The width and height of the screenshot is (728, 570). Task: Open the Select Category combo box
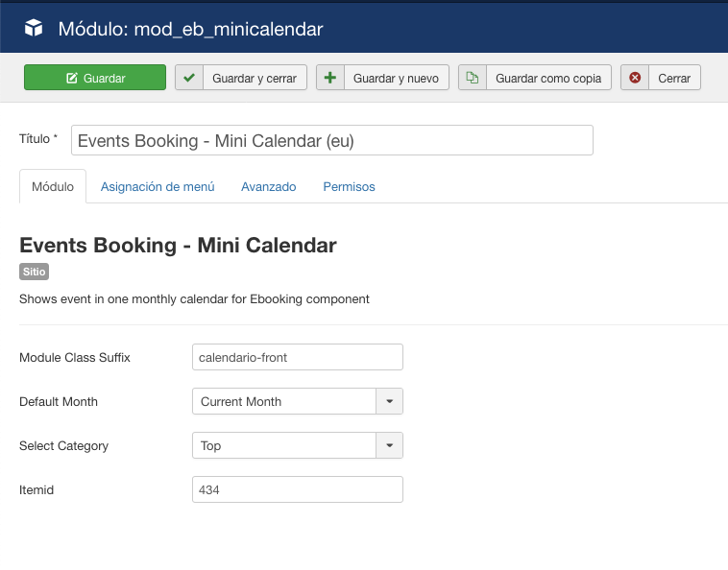[283, 445]
